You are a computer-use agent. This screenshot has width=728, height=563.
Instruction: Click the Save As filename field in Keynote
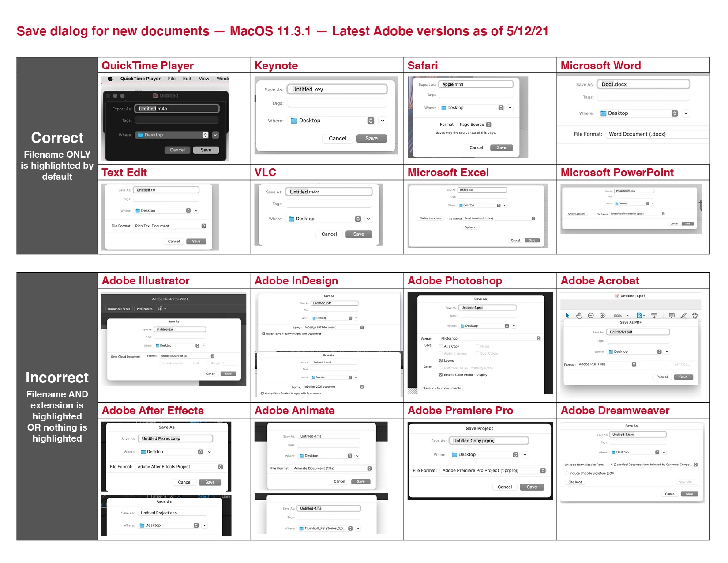click(x=337, y=89)
